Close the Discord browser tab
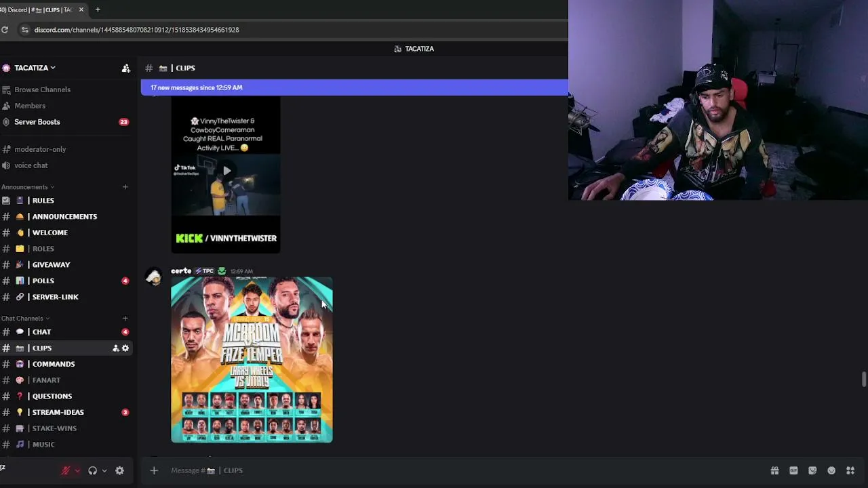The height and width of the screenshot is (488, 868). pyautogui.click(x=81, y=9)
